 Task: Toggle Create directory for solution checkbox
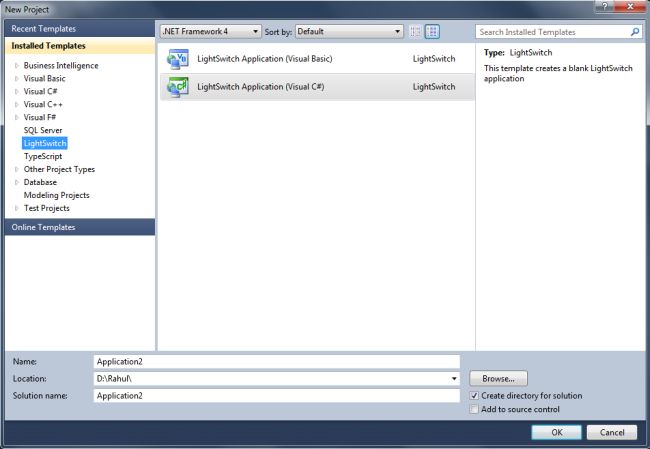click(x=474, y=396)
